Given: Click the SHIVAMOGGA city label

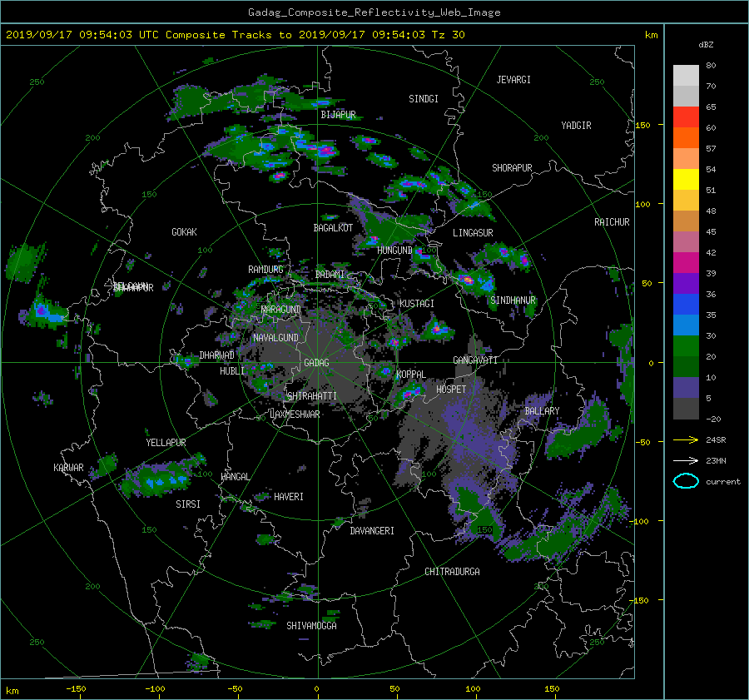Looking at the screenshot, I should pos(311,626).
